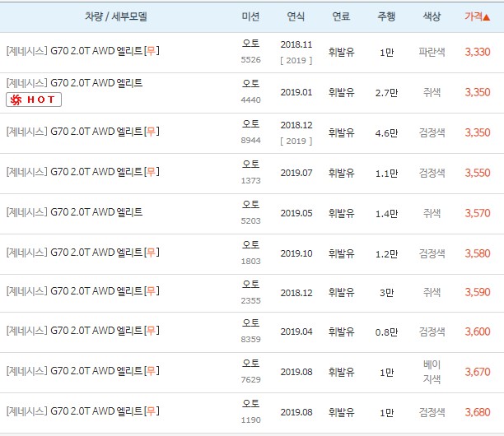Click the 1.2만 mileage cell
504x436 pixels.
coord(386,254)
